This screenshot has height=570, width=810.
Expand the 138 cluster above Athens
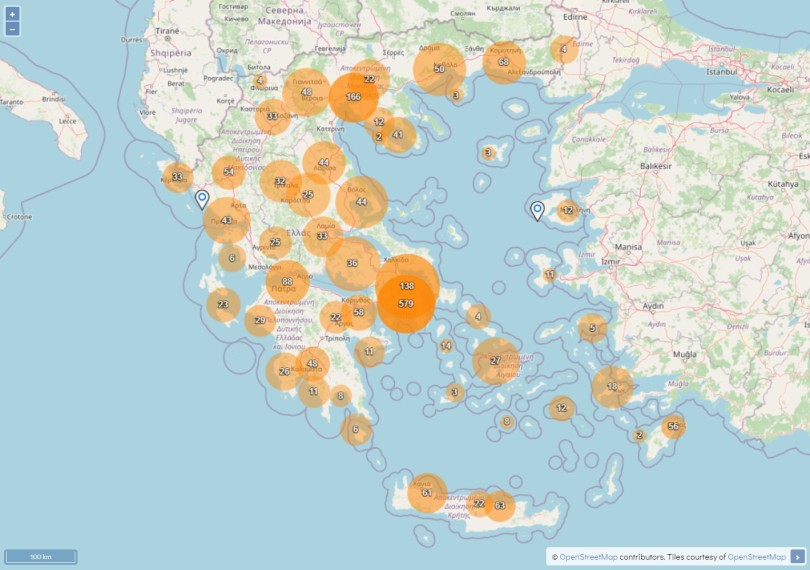[407, 285]
